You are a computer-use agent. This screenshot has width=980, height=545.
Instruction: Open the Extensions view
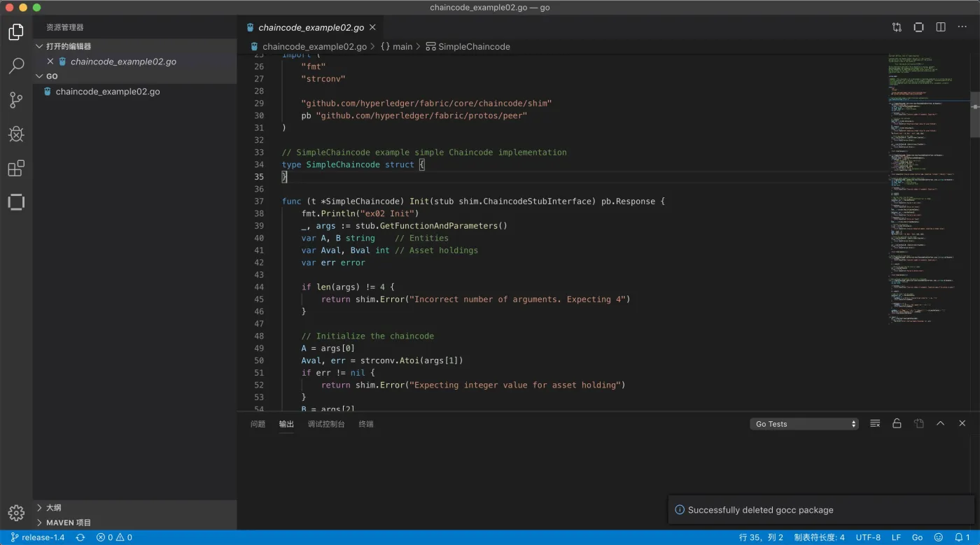point(16,168)
